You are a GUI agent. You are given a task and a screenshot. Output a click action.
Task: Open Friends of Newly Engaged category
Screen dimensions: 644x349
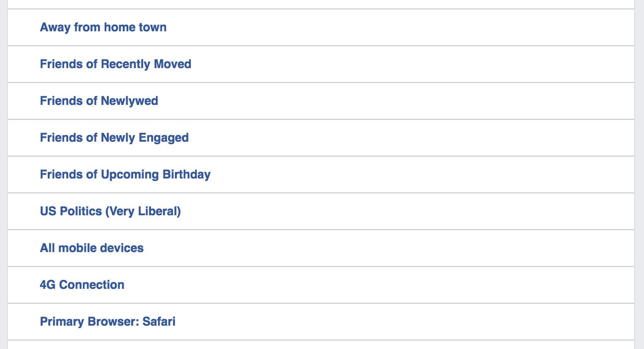tap(114, 138)
